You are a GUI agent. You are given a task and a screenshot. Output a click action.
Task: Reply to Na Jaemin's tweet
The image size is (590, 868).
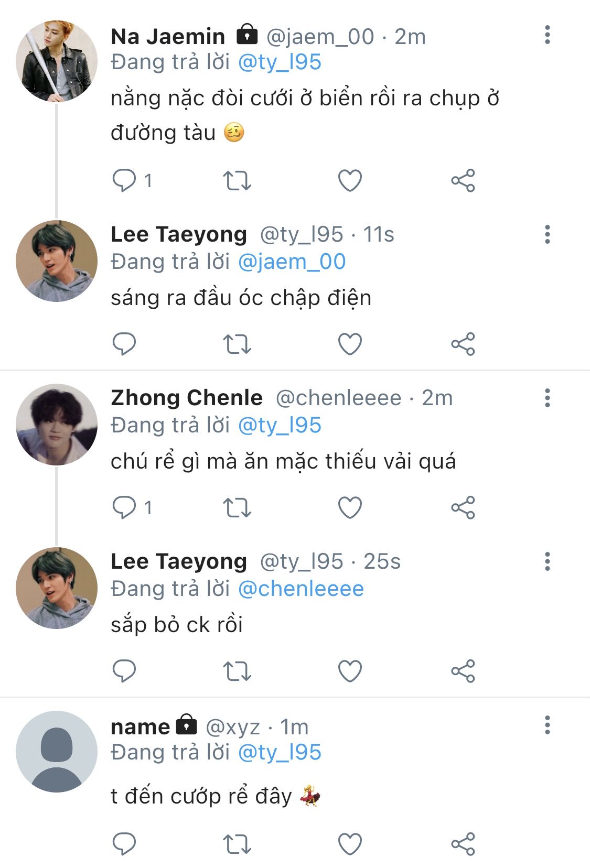tap(124, 181)
